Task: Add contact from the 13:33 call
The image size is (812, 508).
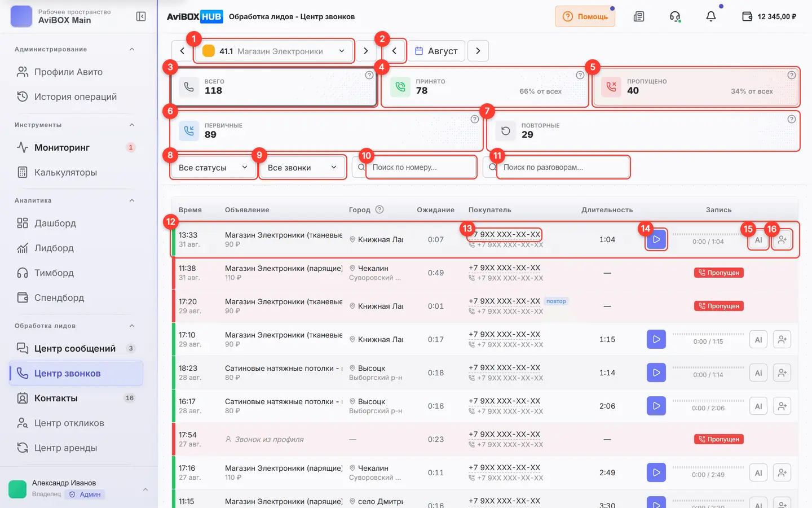Action: tap(783, 240)
